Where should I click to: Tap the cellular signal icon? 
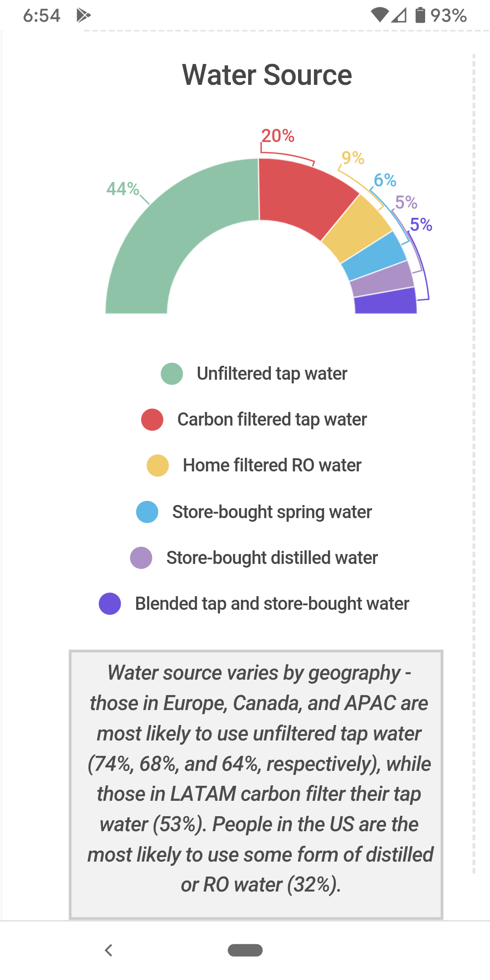tap(399, 15)
